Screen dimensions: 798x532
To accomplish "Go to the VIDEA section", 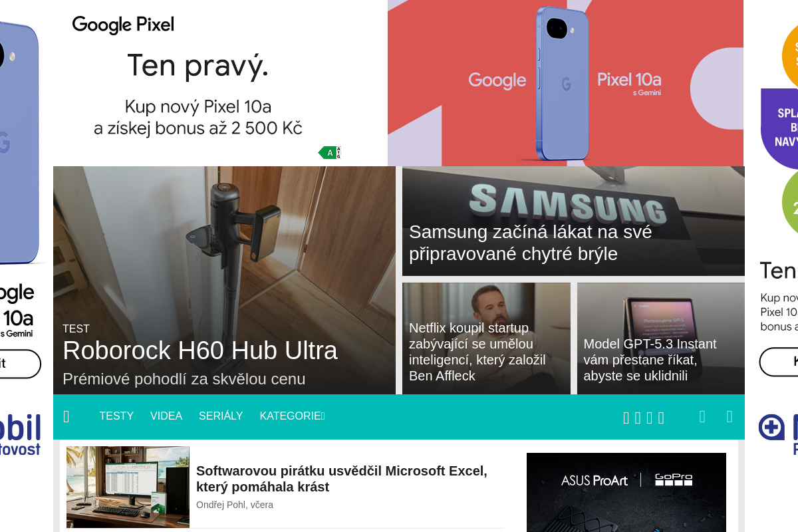I will (166, 416).
